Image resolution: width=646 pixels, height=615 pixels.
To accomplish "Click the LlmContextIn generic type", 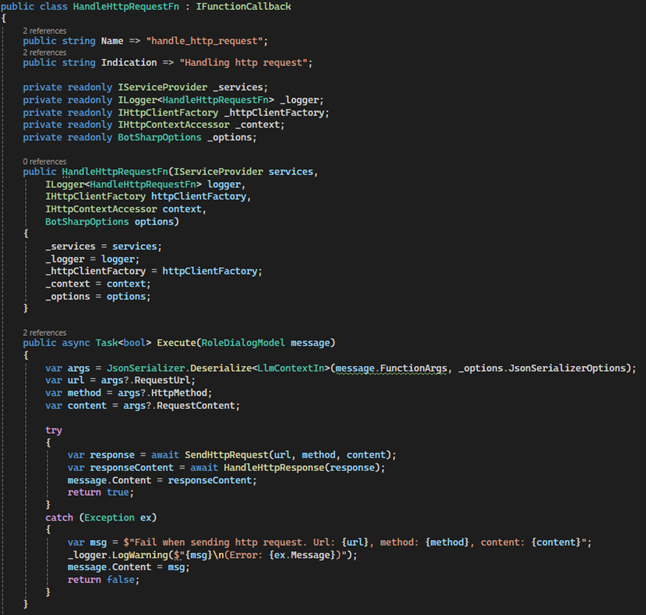I will (290, 368).
